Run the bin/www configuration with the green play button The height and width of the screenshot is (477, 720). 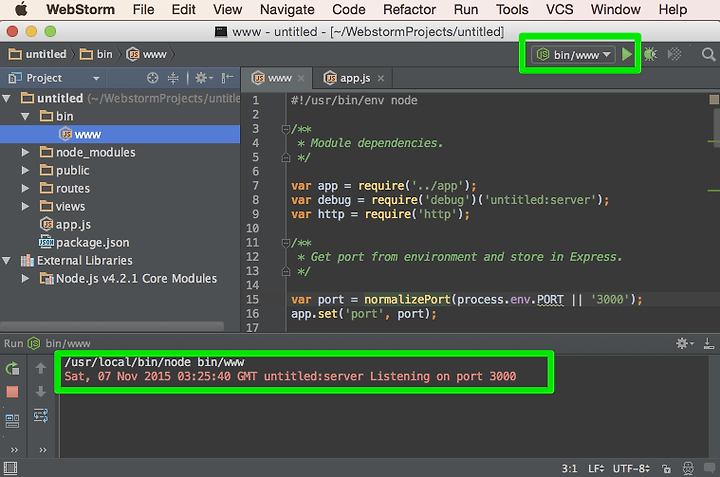627,55
